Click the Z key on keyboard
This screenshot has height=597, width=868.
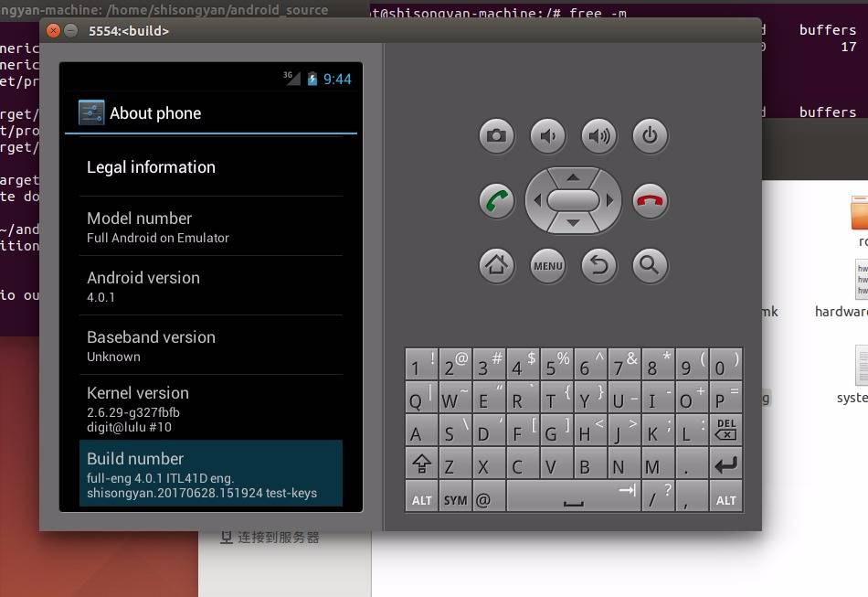coord(456,463)
